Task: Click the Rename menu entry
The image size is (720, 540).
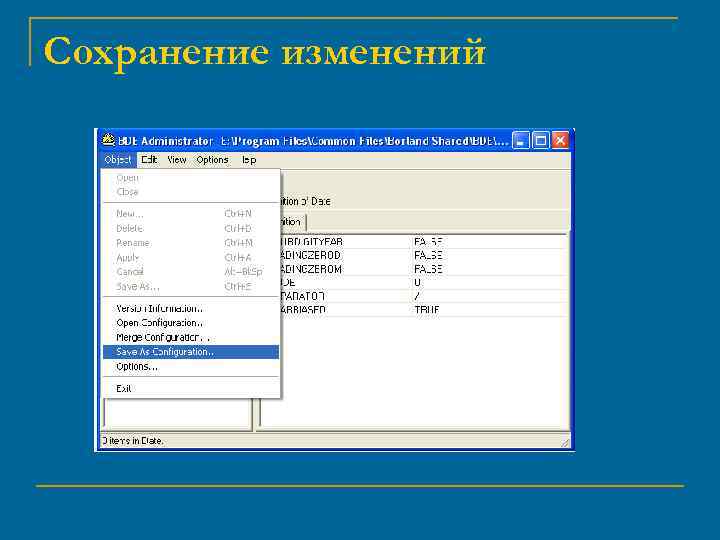Action: click(x=191, y=243)
